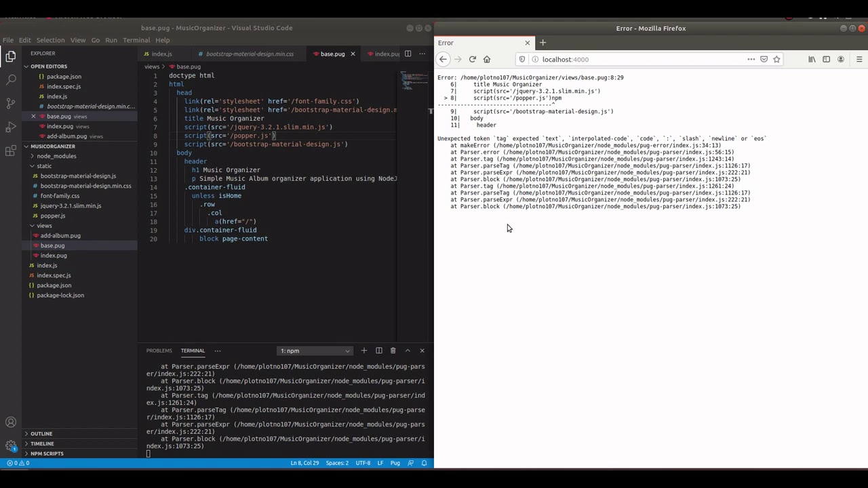Click the views breadcrumb above the editor

(x=152, y=66)
